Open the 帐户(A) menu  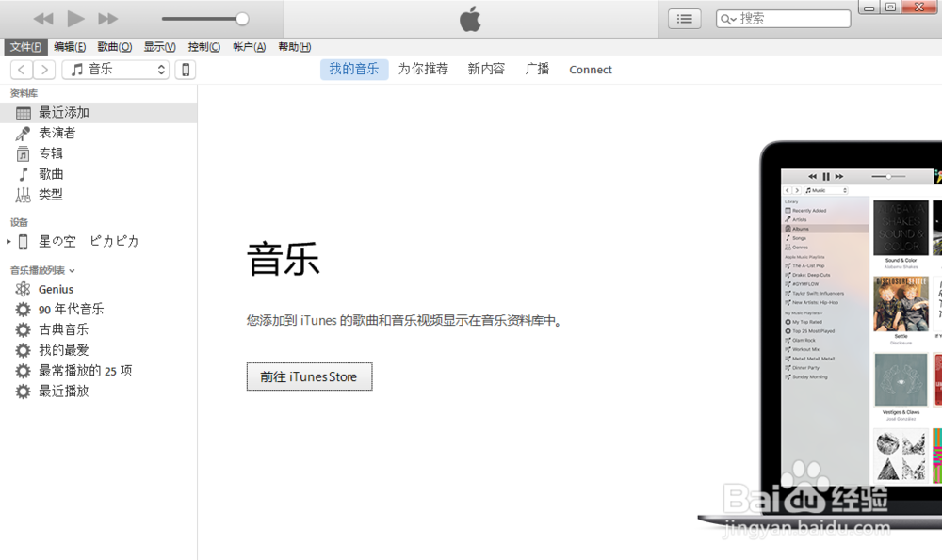[x=250, y=47]
